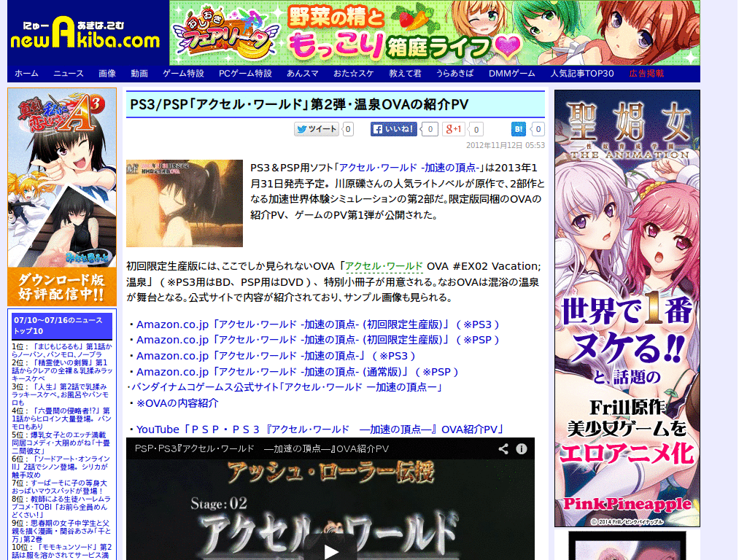Play the embedded OVA紹介PV video
The image size is (747, 560).
click(x=330, y=551)
